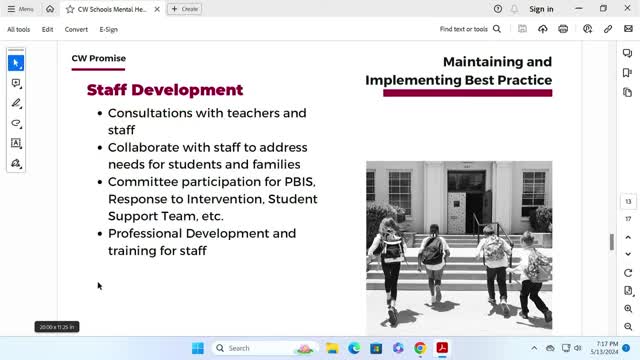The image size is (640, 360).
Task: Click the AI assistant share icon
Action: [588, 29]
